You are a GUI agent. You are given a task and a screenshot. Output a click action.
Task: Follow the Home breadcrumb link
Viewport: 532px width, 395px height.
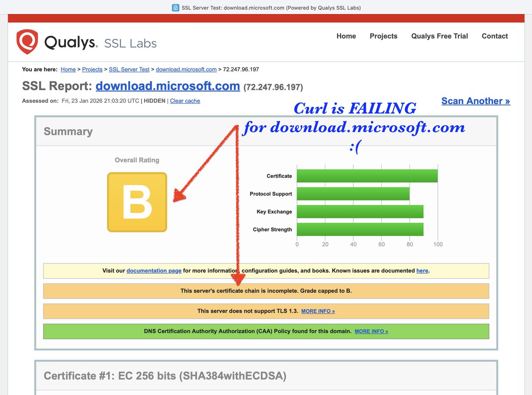point(68,70)
